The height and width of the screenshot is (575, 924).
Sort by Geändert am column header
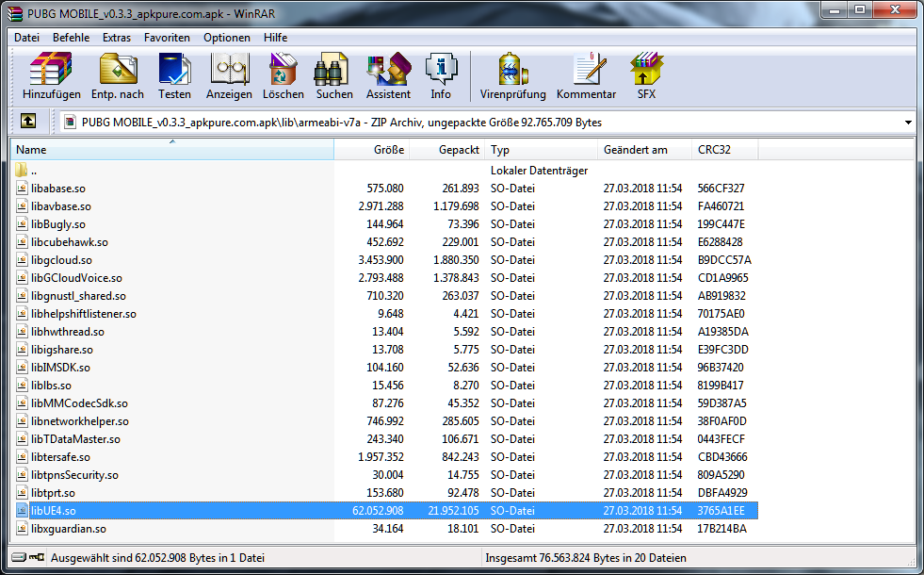pos(644,150)
